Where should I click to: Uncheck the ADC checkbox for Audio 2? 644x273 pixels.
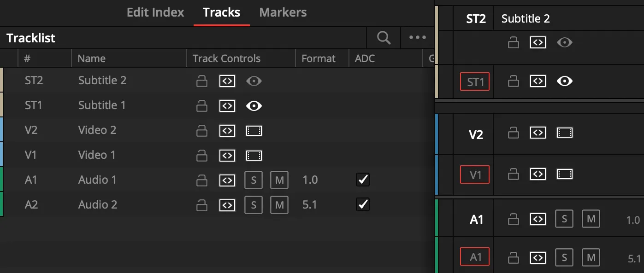(363, 204)
